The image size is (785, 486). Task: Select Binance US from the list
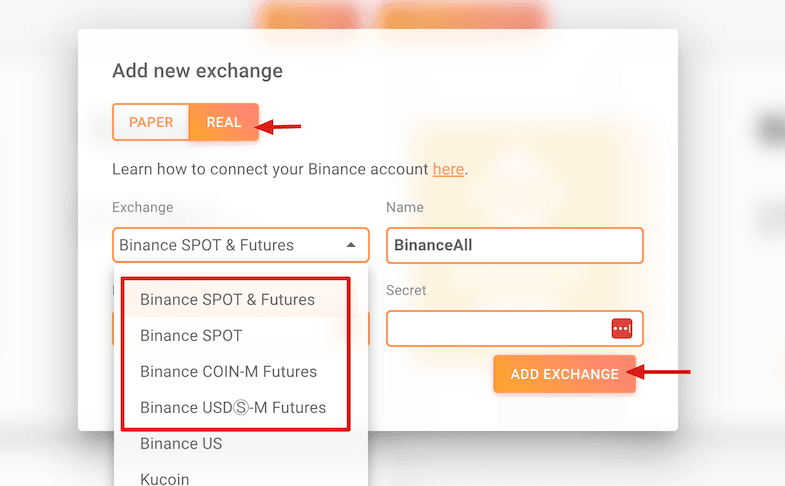[x=181, y=443]
